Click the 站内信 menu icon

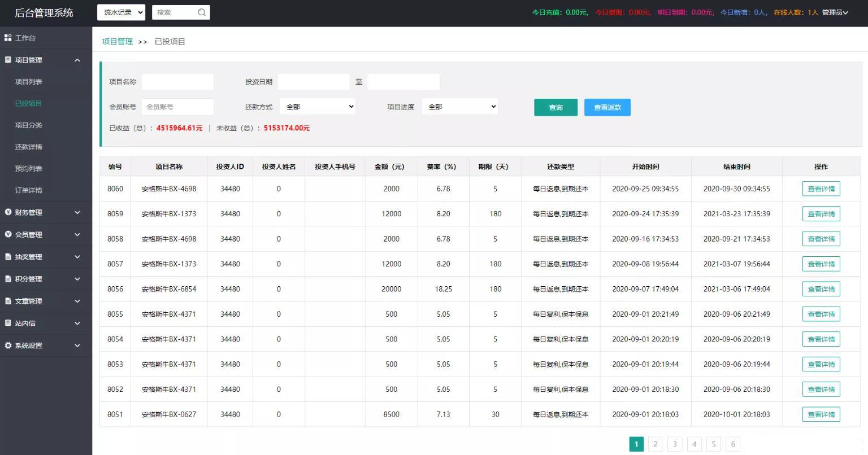[8, 323]
